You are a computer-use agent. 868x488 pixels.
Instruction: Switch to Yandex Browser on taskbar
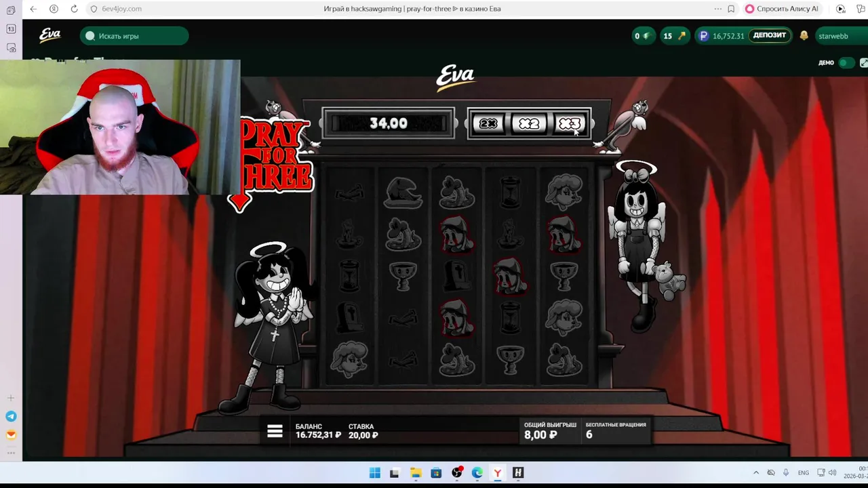tap(498, 472)
